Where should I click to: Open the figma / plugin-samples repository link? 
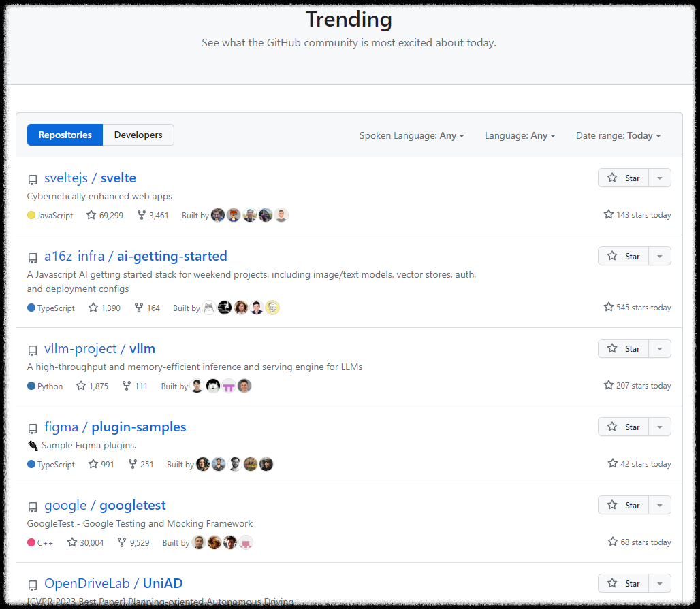coord(115,427)
